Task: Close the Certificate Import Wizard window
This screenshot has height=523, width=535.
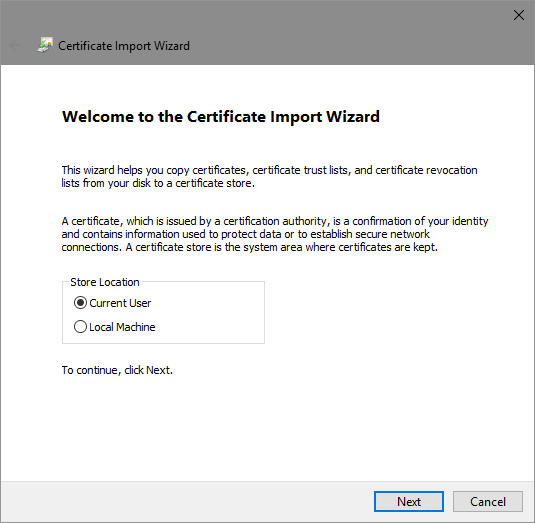Action: pos(519,15)
